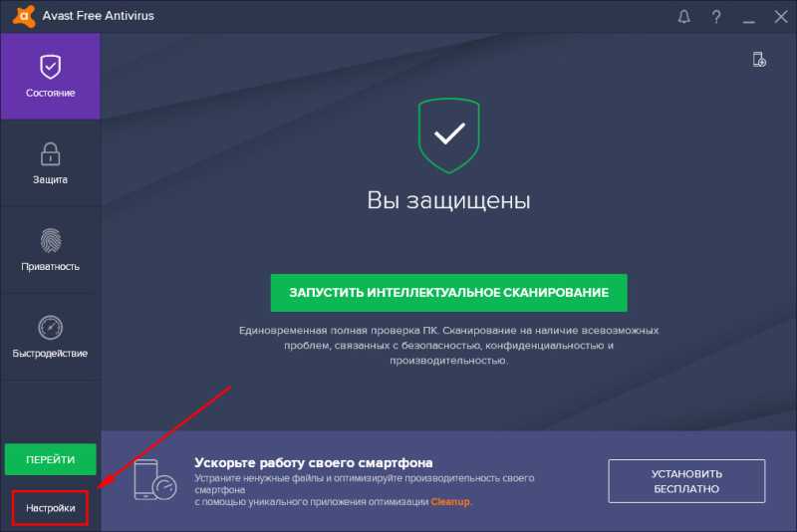The width and height of the screenshot is (797, 532).
Task: Click Установить бесплатно button
Action: click(686, 481)
